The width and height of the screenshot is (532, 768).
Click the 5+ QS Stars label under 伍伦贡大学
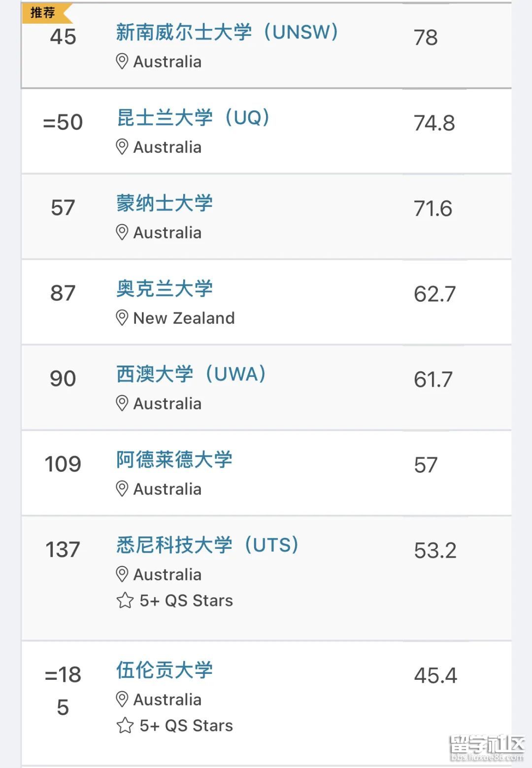click(186, 726)
